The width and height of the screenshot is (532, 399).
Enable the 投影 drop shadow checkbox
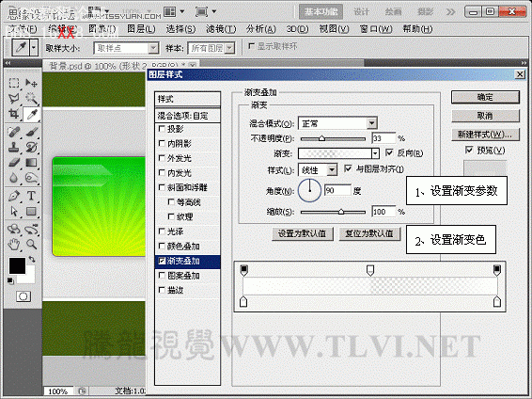(162, 129)
